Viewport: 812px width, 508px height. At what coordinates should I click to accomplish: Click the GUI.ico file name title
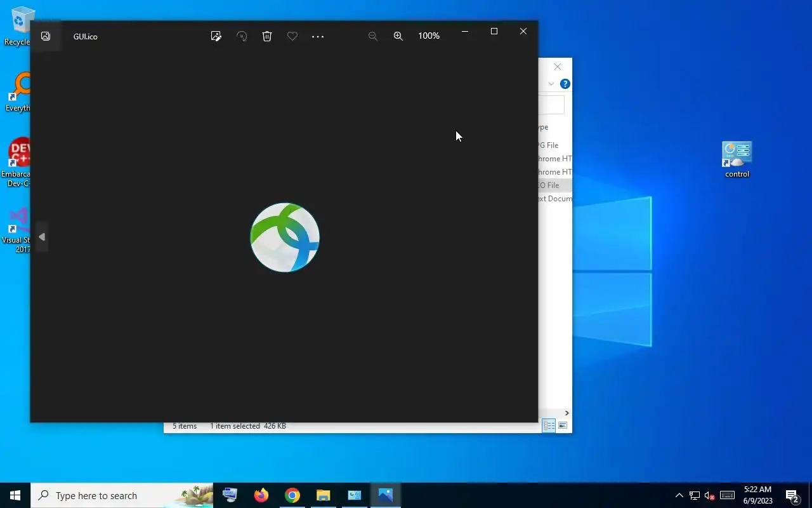(x=85, y=36)
